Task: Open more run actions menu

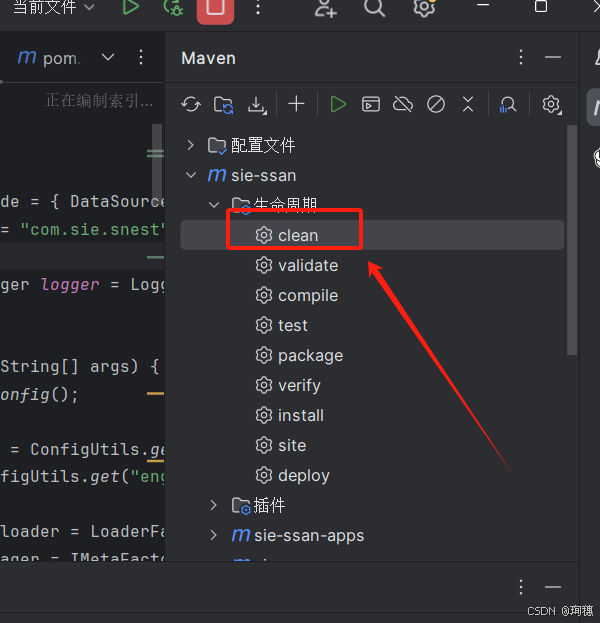Action: coord(258,7)
